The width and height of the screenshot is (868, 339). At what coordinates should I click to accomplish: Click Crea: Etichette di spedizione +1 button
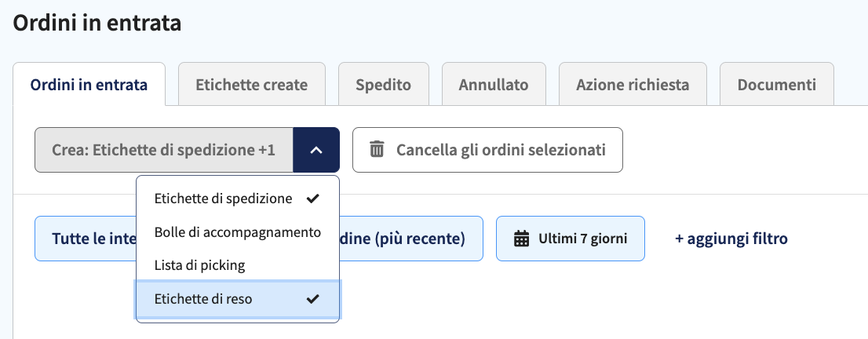point(164,150)
